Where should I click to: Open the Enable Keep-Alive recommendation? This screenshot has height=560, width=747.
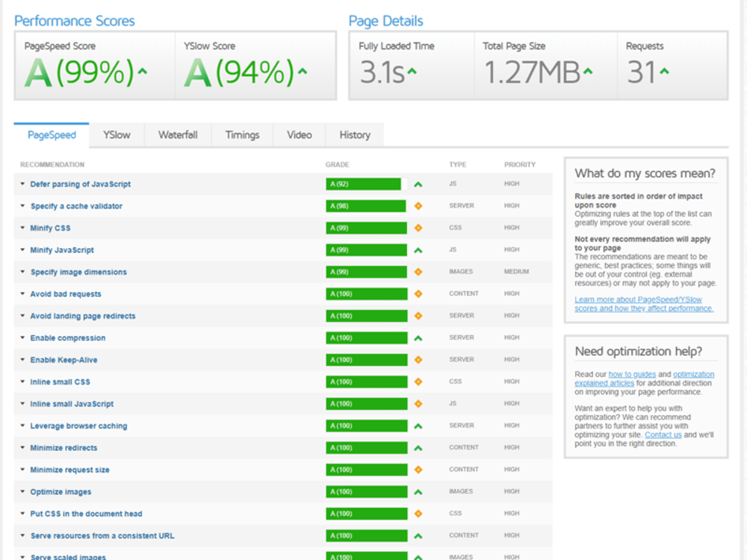63,360
